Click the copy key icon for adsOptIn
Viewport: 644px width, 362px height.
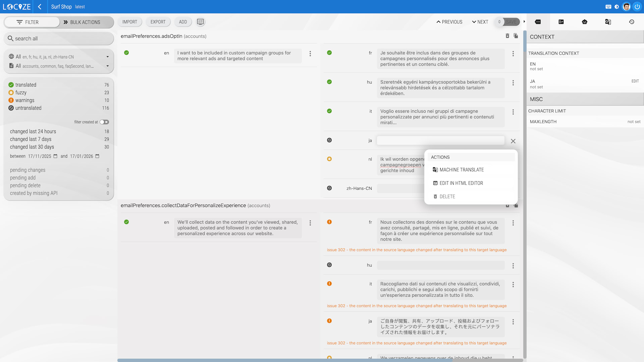pyautogui.click(x=516, y=36)
